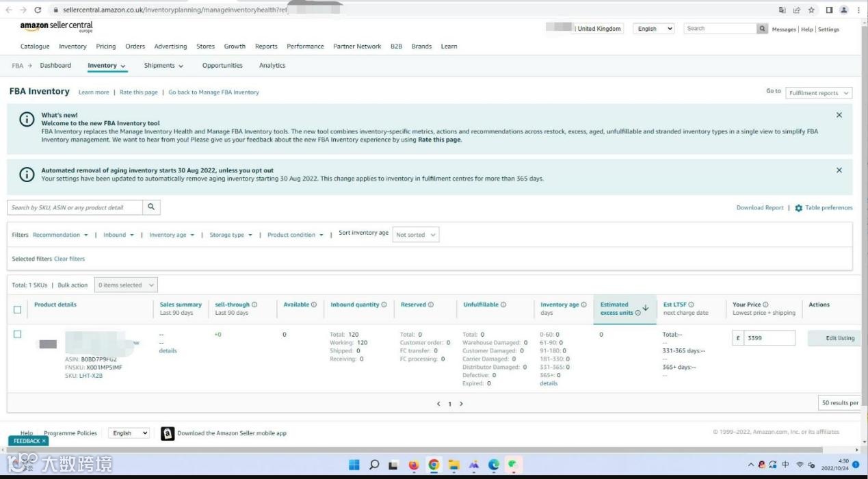Click Go back to Manage FBA Inventory
868x479 pixels.
click(214, 92)
